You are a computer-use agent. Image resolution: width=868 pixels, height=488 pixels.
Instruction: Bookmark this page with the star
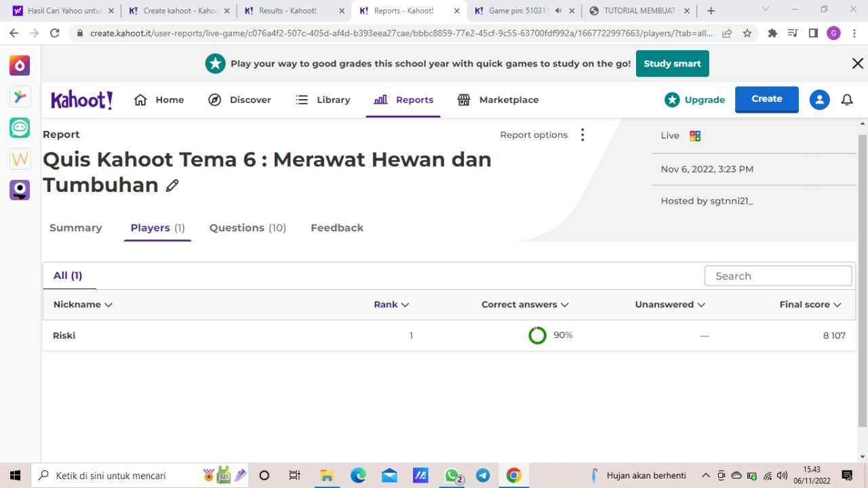(x=747, y=33)
